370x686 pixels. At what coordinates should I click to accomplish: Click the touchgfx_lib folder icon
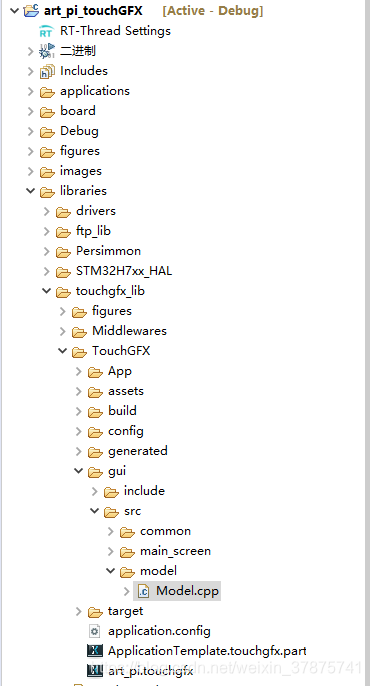click(x=63, y=292)
